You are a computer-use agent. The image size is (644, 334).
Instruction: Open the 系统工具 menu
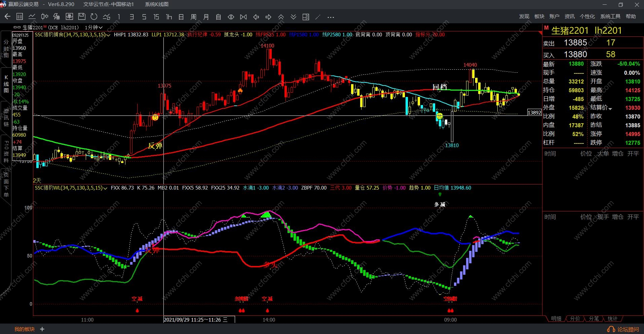click(610, 16)
